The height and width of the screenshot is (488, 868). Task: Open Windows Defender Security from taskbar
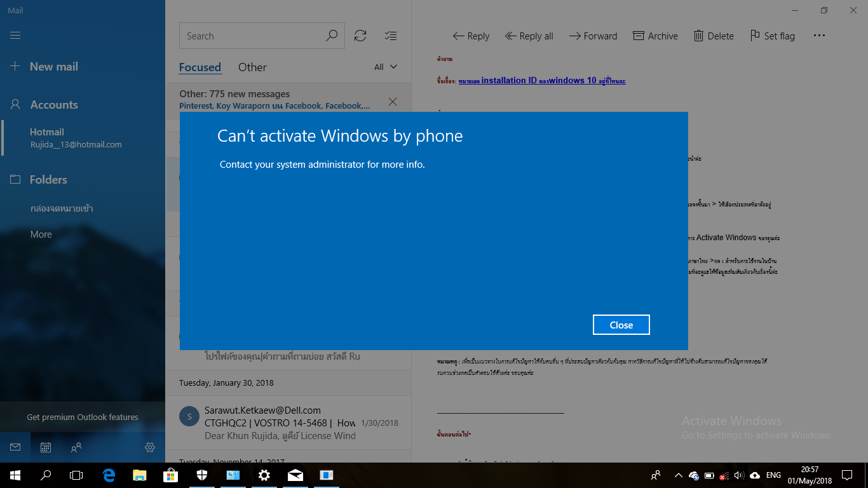coord(202,475)
